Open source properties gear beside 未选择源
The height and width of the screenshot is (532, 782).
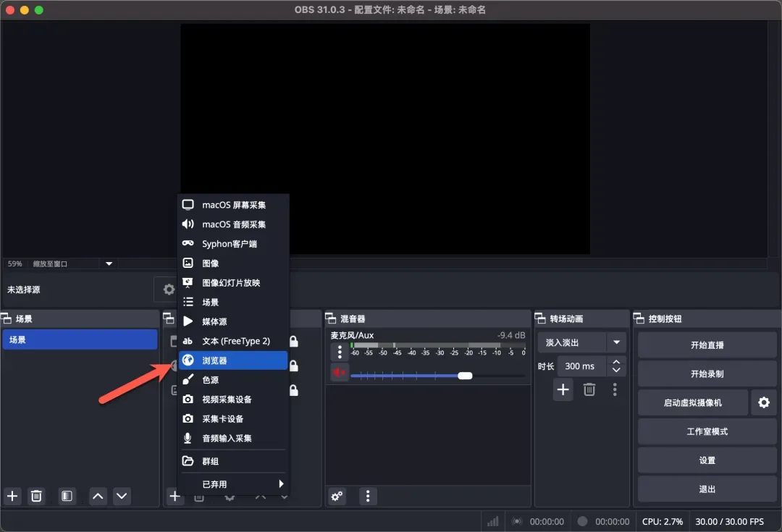click(169, 290)
